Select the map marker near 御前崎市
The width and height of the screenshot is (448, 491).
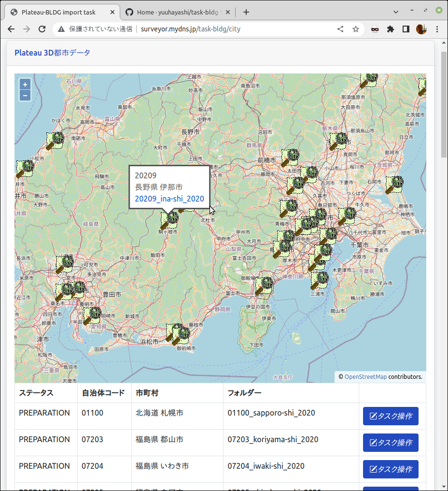click(181, 336)
